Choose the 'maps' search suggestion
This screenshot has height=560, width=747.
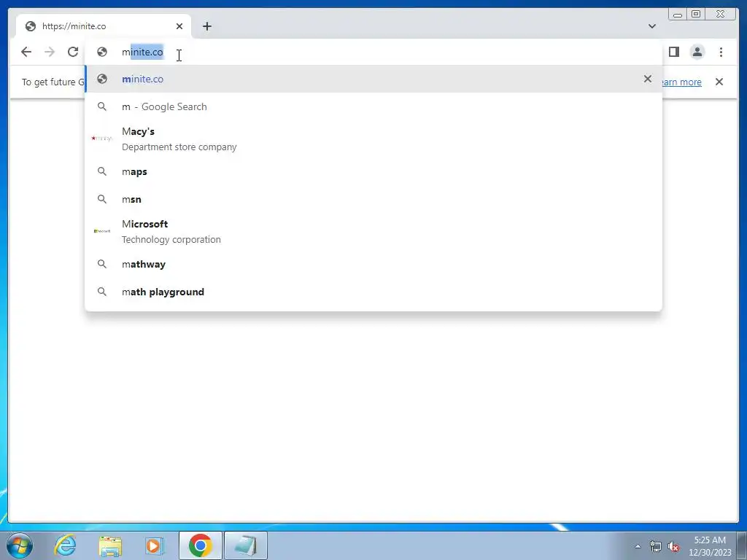(373, 172)
